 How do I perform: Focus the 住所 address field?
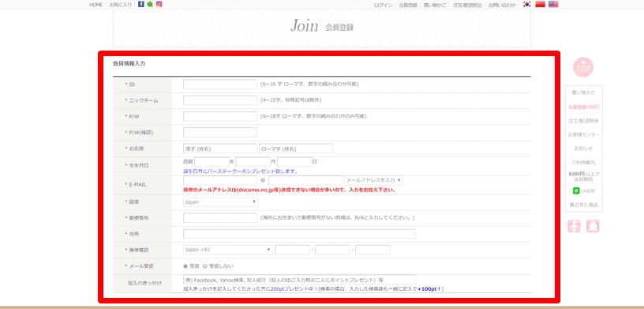299,234
